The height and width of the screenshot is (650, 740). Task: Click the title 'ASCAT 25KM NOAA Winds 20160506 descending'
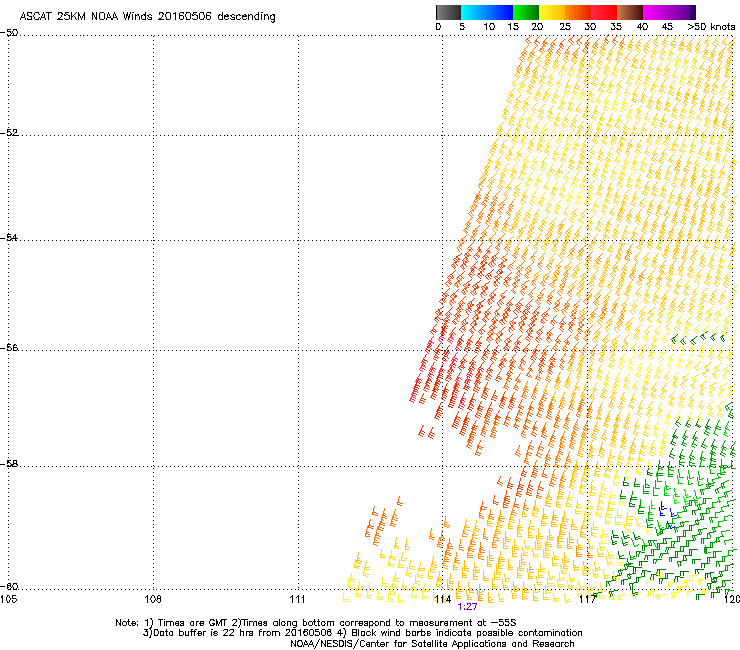147,17
